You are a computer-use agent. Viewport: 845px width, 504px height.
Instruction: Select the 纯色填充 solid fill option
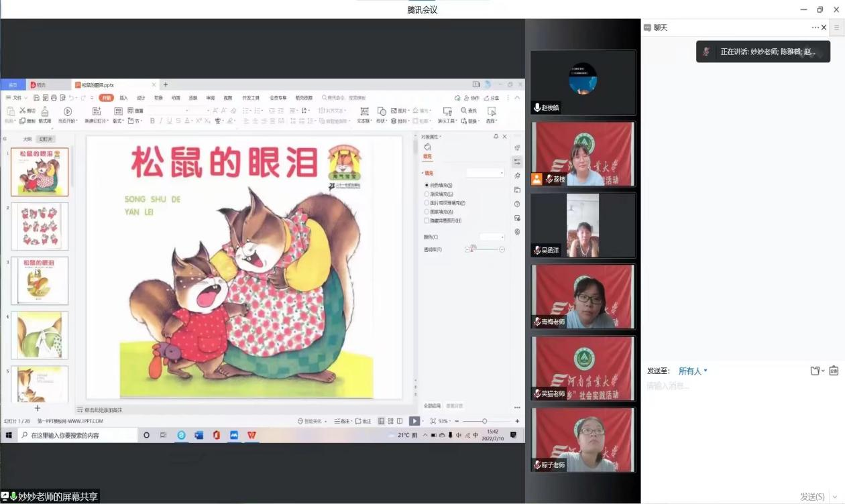427,185
